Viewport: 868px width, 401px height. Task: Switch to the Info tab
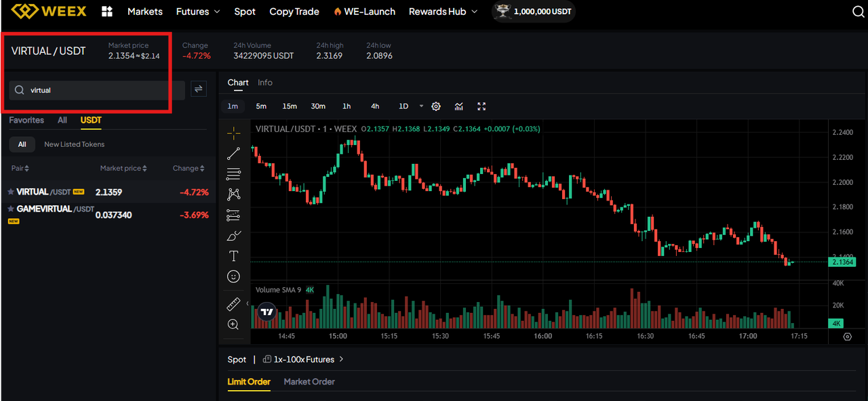pyautogui.click(x=265, y=83)
